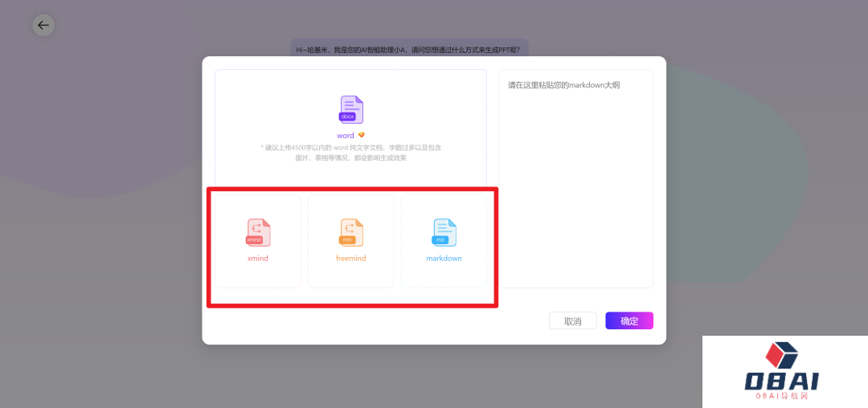868x408 pixels.
Task: Click the 取消 cancel button
Action: pyautogui.click(x=573, y=320)
